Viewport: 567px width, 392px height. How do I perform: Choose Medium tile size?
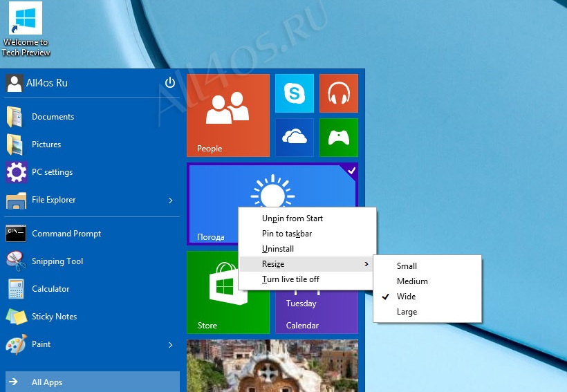pos(427,281)
